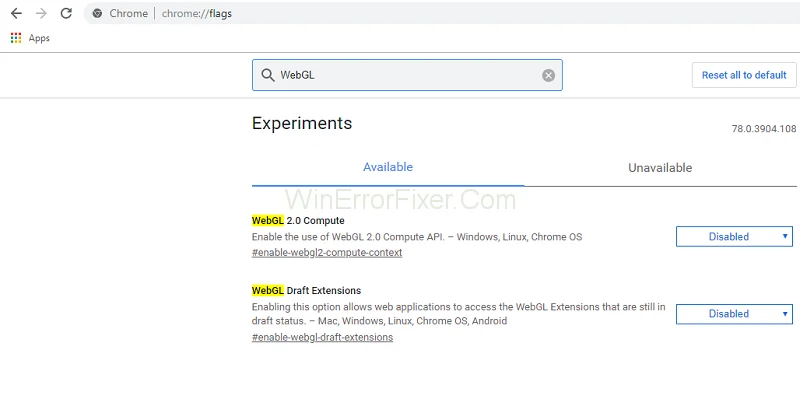Open the #enable-webgl-draft-extensions link
Screen dimensions: 800x399
(322, 337)
